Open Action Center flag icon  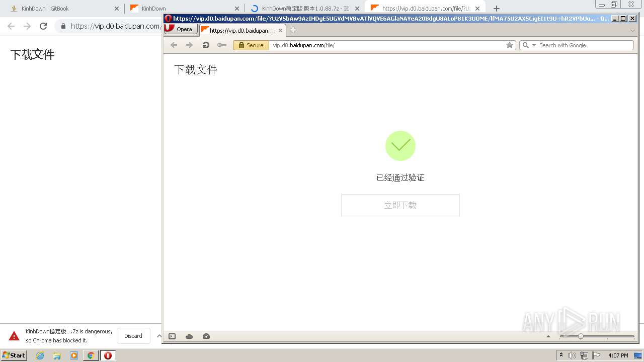[x=596, y=355]
